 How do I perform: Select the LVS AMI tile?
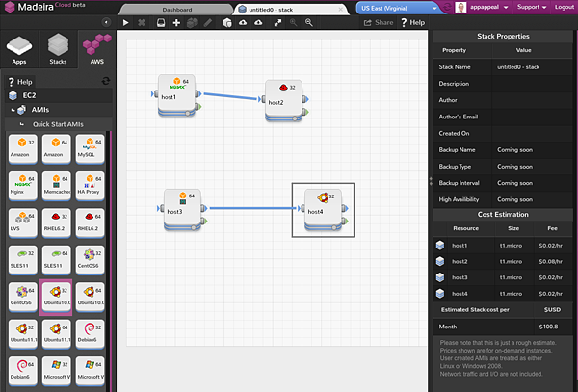pos(22,222)
